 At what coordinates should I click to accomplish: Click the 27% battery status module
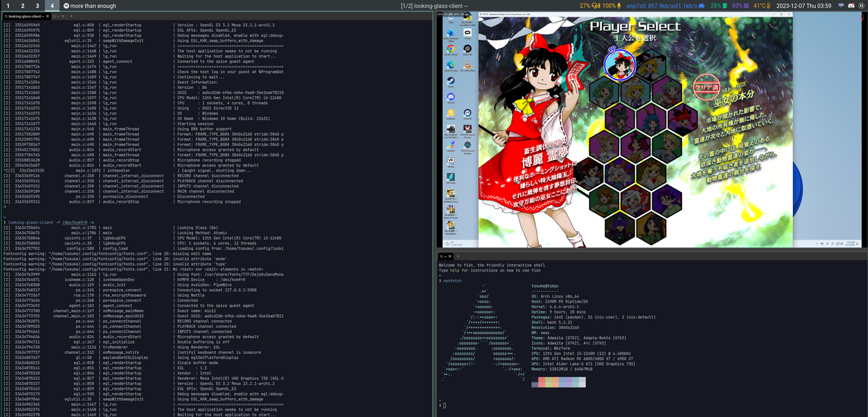590,6
